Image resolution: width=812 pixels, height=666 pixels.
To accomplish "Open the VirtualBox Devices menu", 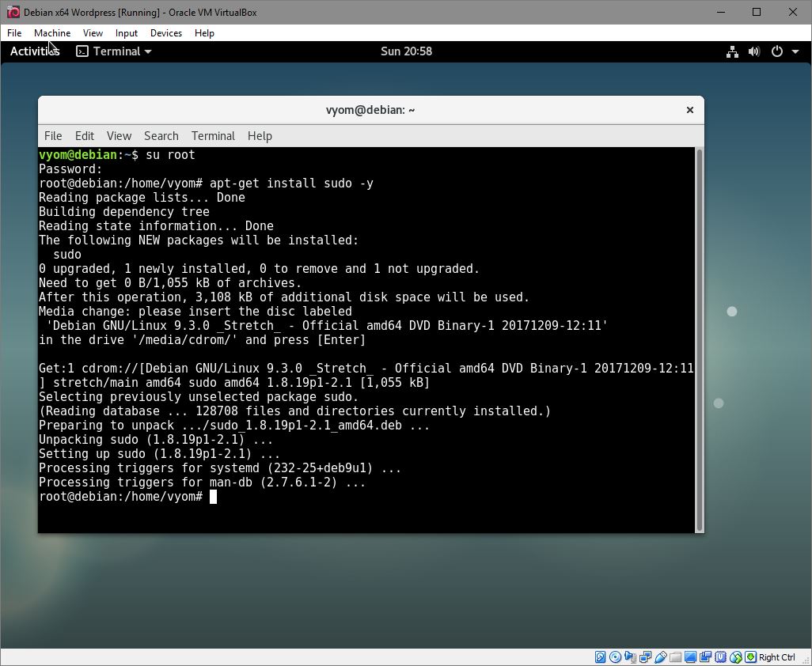I will click(x=165, y=32).
